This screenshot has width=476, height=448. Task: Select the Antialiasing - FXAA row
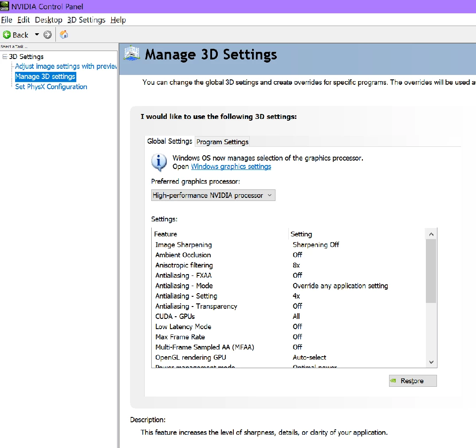point(288,275)
